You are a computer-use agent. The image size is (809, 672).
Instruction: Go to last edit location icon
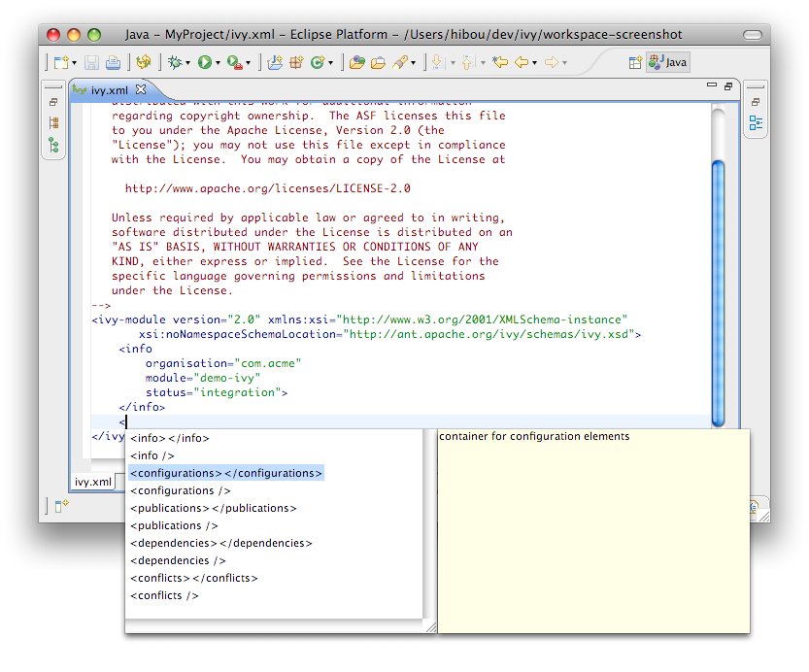tap(501, 63)
